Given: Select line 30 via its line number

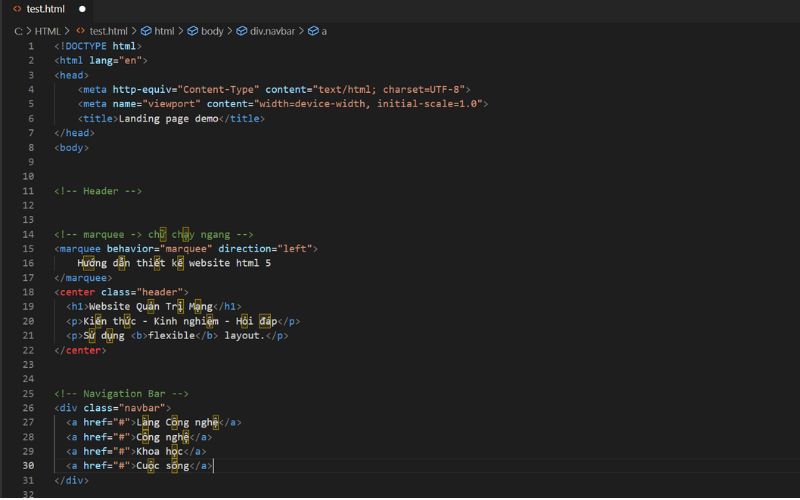Looking at the screenshot, I should click(x=29, y=466).
